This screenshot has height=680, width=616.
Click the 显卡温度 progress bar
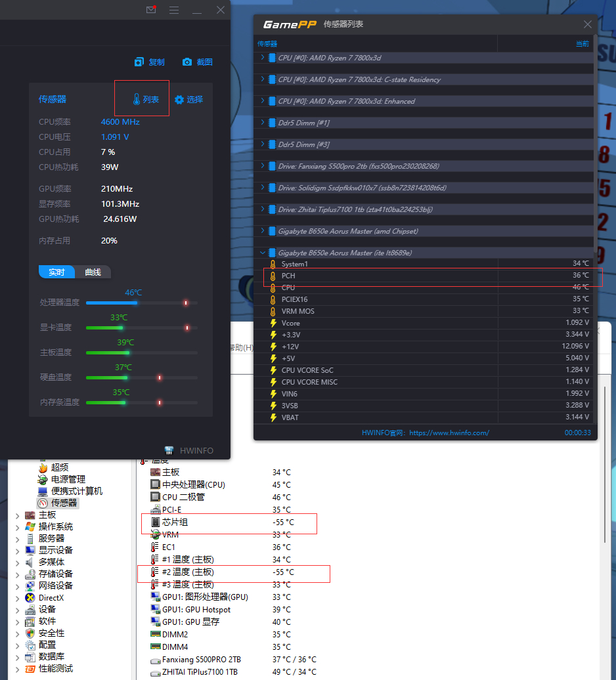coord(142,328)
